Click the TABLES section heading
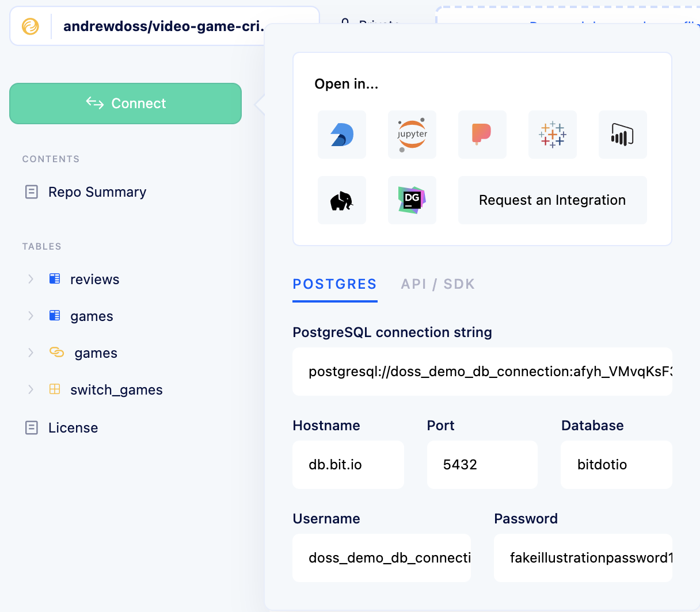The height and width of the screenshot is (612, 700). [x=41, y=247]
